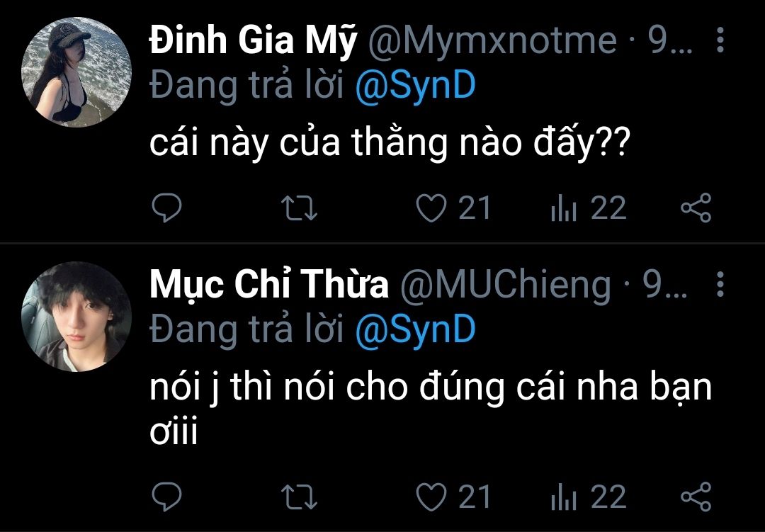Viewport: 765px width, 532px height.
Task: Click the display name Mục Chỉ Thừa
Action: (269, 285)
